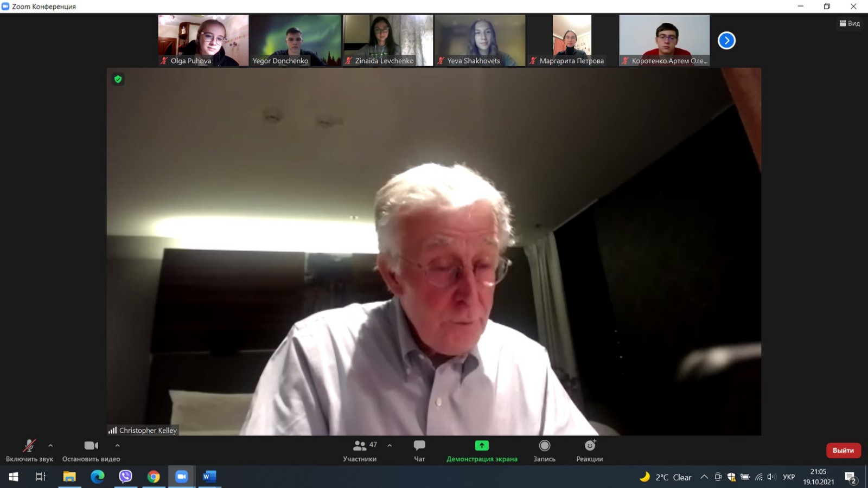Open notification center icon

pyautogui.click(x=850, y=477)
